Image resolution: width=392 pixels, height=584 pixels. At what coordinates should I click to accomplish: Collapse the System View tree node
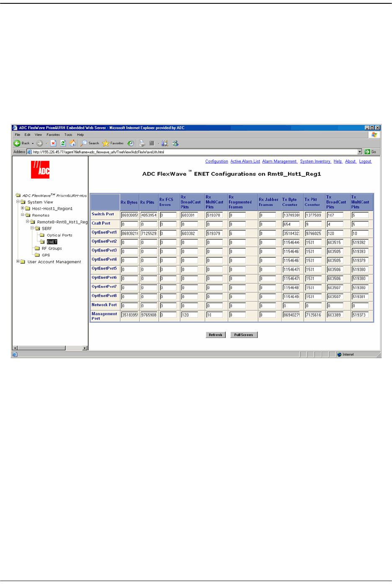pos(18,202)
